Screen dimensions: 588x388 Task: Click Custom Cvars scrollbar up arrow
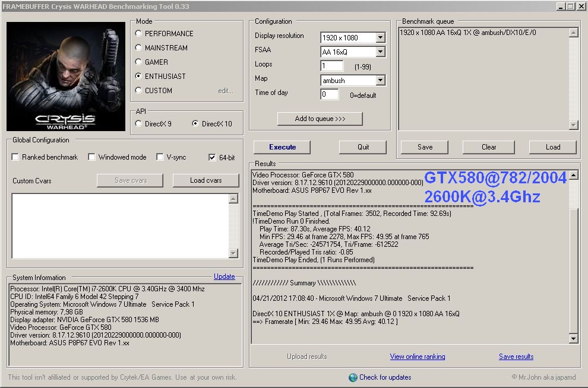pyautogui.click(x=233, y=199)
